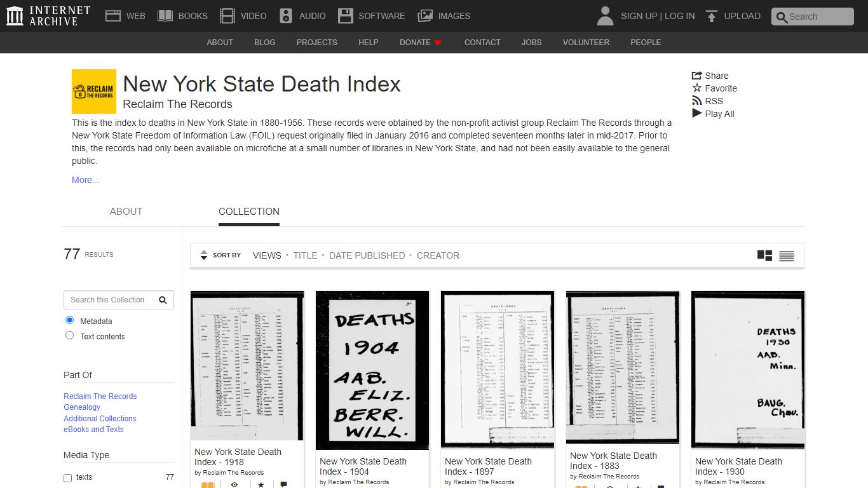The width and height of the screenshot is (868, 488).
Task: Open the CONTACT navigation link
Action: click(x=482, y=43)
